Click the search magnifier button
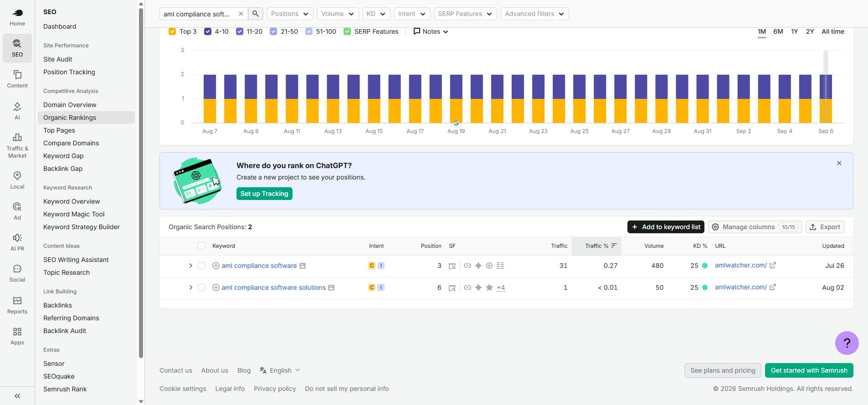The width and height of the screenshot is (868, 405). coord(256,14)
